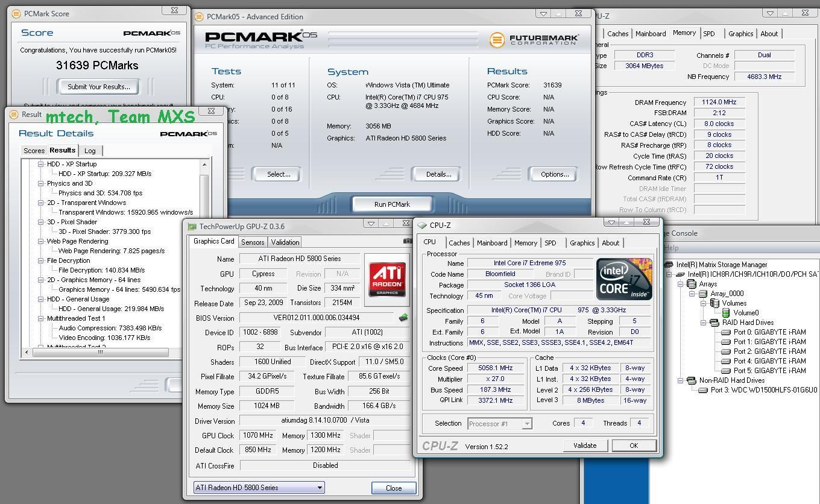Open the Mainboard tab in front CPU-Z window
The height and width of the screenshot is (504, 820).
[x=492, y=243]
